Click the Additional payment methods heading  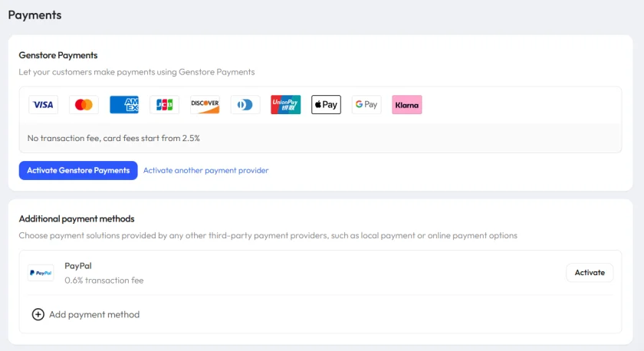(x=77, y=219)
